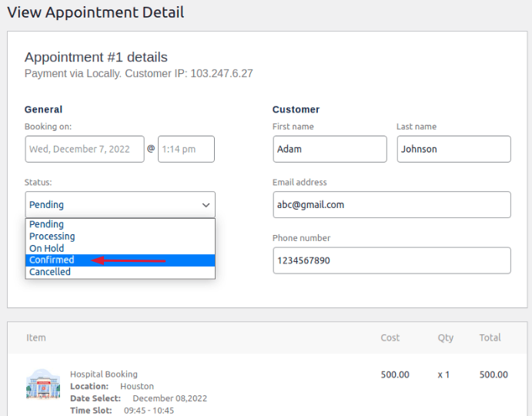Click the 1:14 pm time field

tap(186, 149)
